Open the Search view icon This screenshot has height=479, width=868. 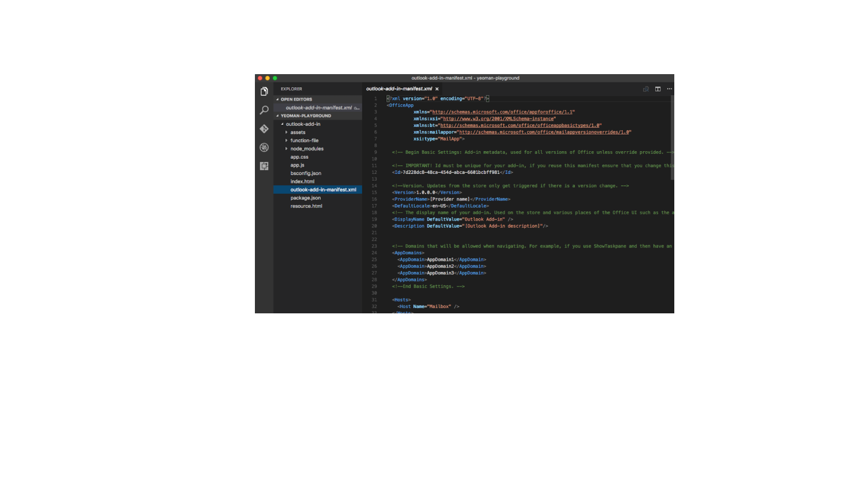tap(264, 110)
